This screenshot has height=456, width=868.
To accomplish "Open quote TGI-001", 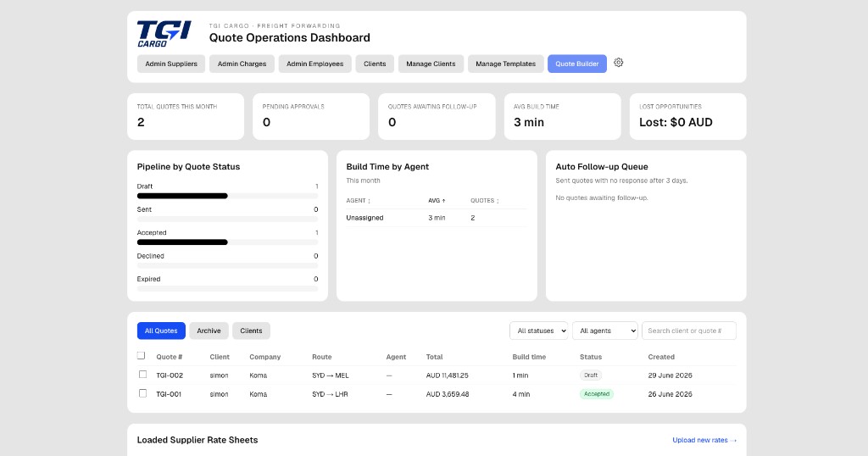I will tap(169, 394).
